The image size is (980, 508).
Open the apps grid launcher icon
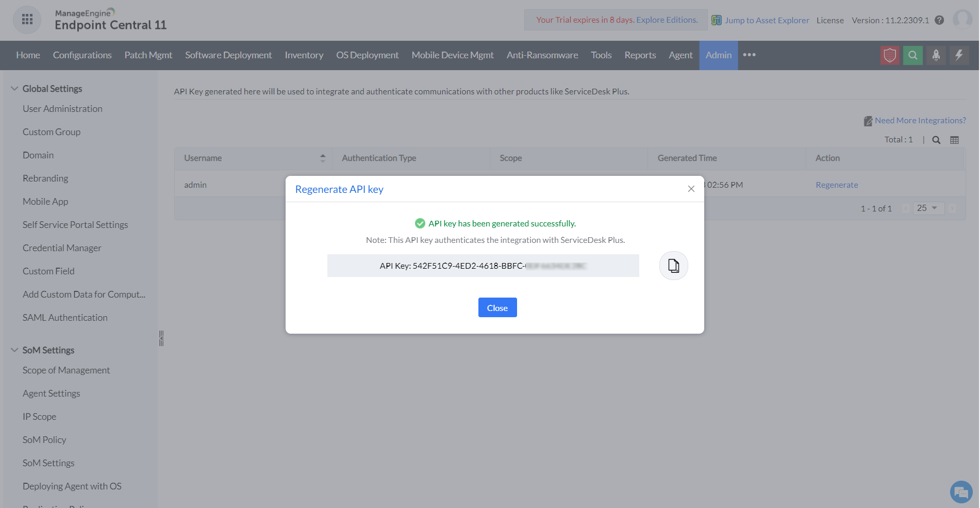[27, 20]
